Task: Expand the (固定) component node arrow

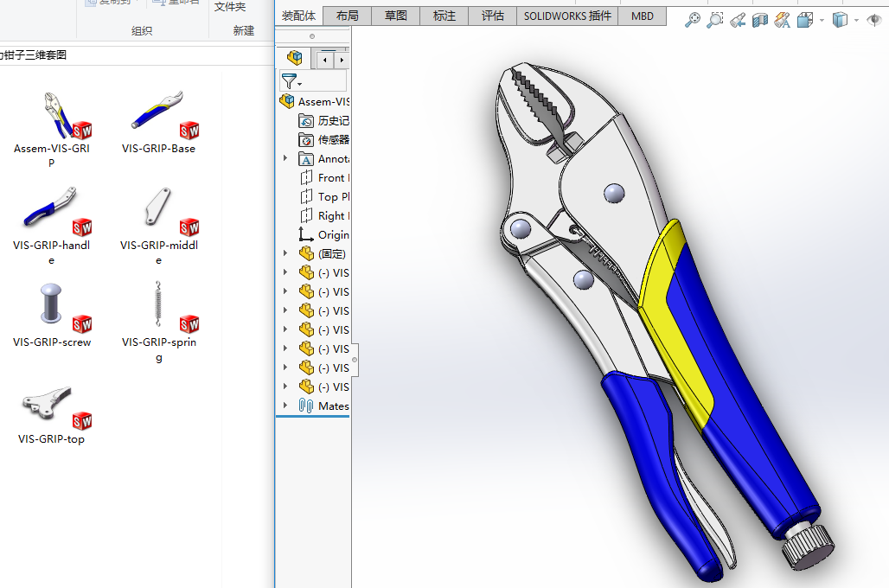Action: [285, 253]
